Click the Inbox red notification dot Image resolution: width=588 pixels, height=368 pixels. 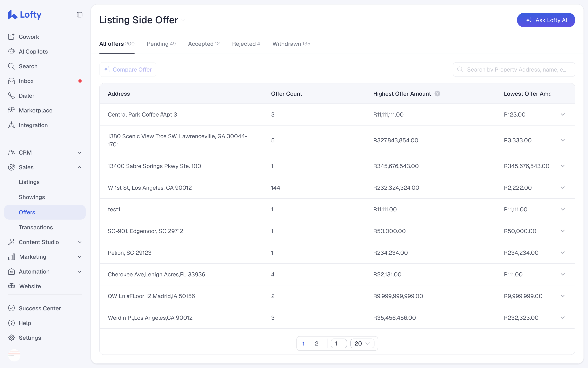tap(80, 81)
